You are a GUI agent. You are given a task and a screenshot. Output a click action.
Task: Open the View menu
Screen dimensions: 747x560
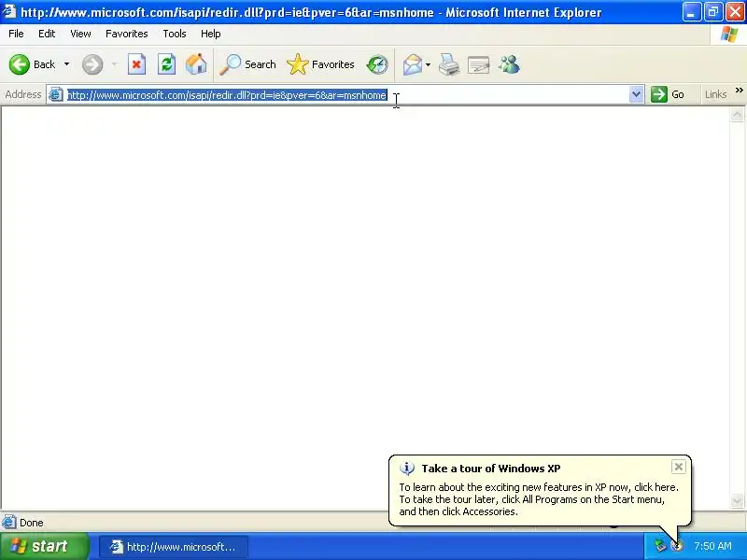80,34
